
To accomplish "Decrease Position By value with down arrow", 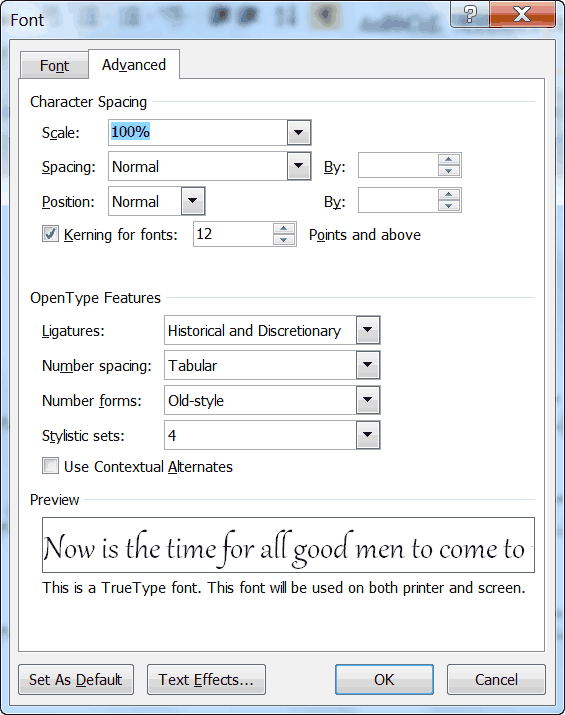I will click(449, 206).
